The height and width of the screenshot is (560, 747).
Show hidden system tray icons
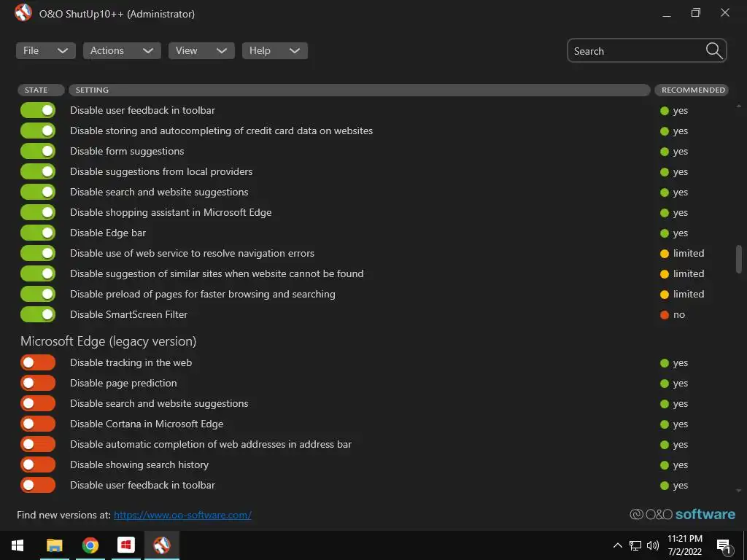click(617, 545)
